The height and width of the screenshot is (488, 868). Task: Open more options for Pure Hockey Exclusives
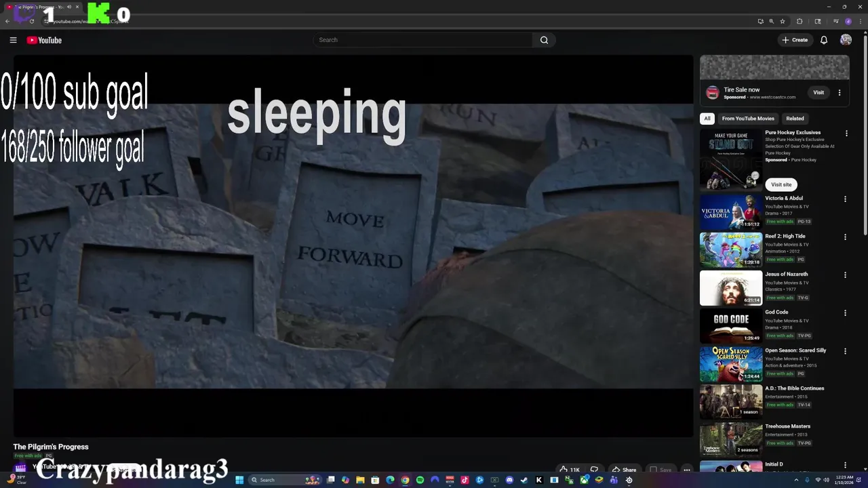846,134
